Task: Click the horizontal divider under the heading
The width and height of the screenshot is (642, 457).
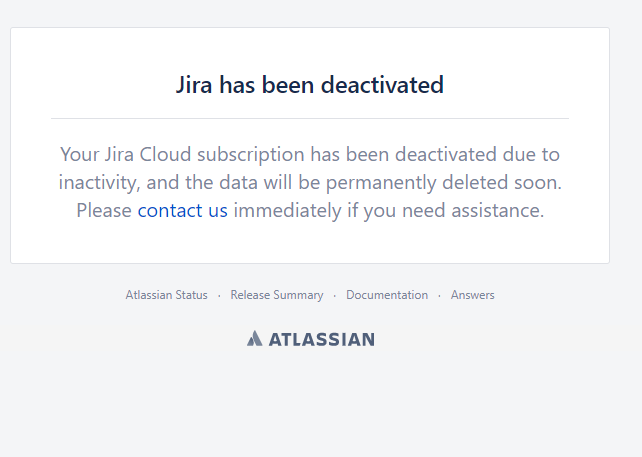Action: tap(310, 118)
